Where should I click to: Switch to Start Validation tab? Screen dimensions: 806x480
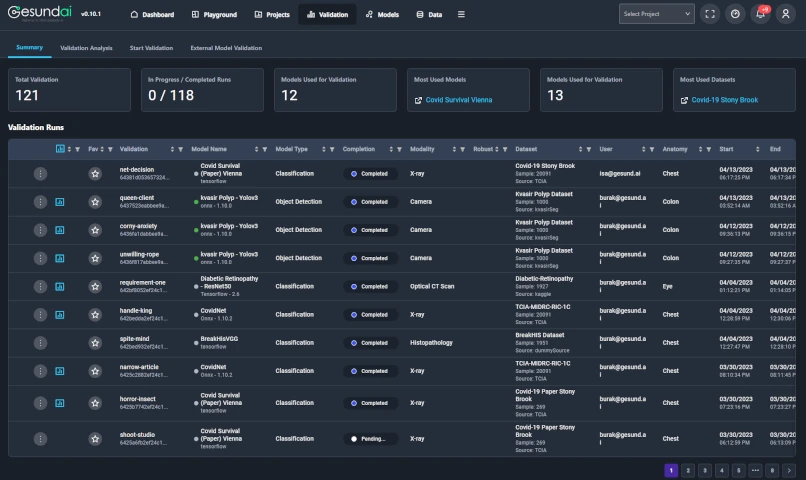[151, 48]
